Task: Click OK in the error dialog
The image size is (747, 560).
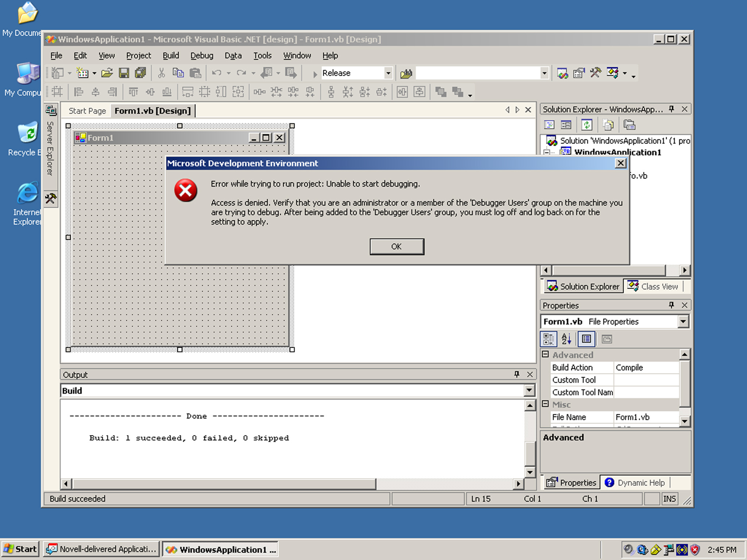Action: 396,247
